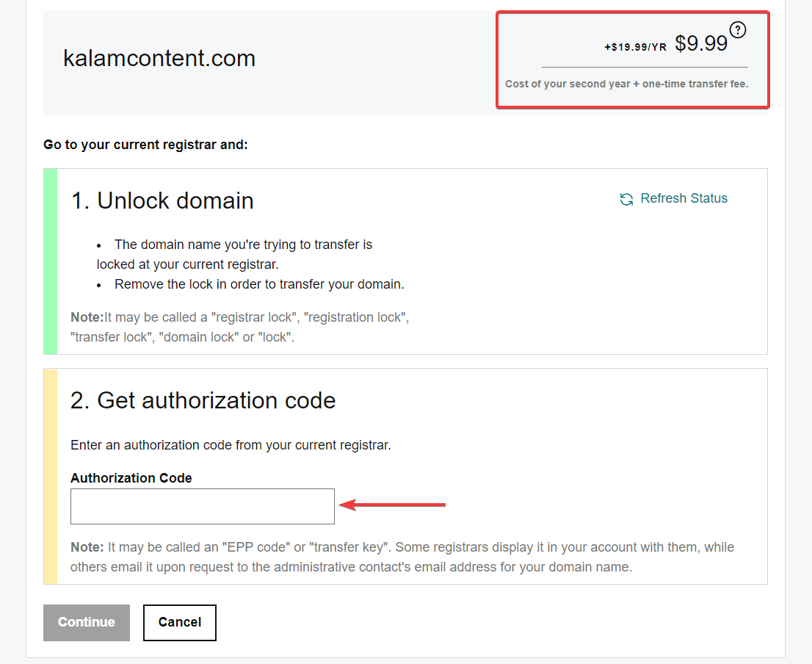The height and width of the screenshot is (664, 812).
Task: Select the Refresh Status option
Action: (x=683, y=198)
